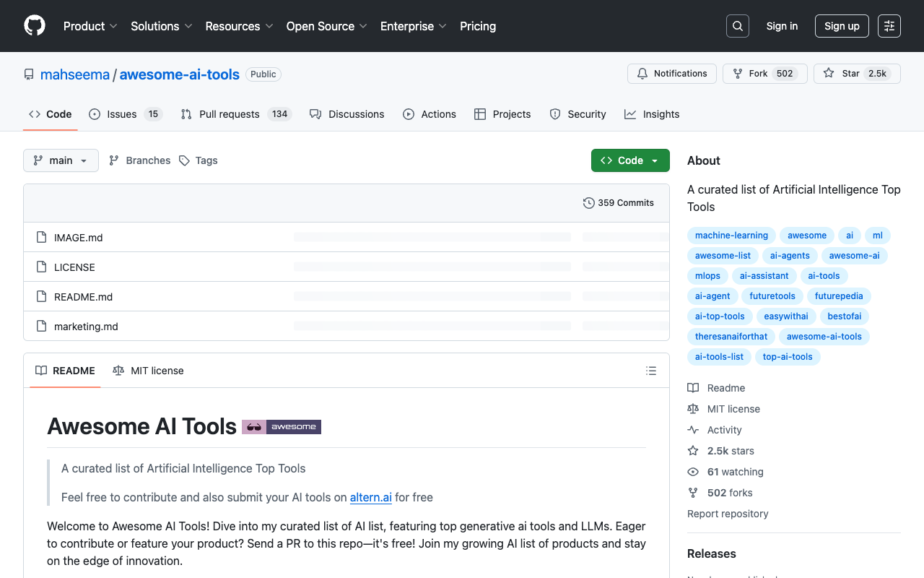
Task: Click the outline list icon in README header
Action: click(651, 371)
